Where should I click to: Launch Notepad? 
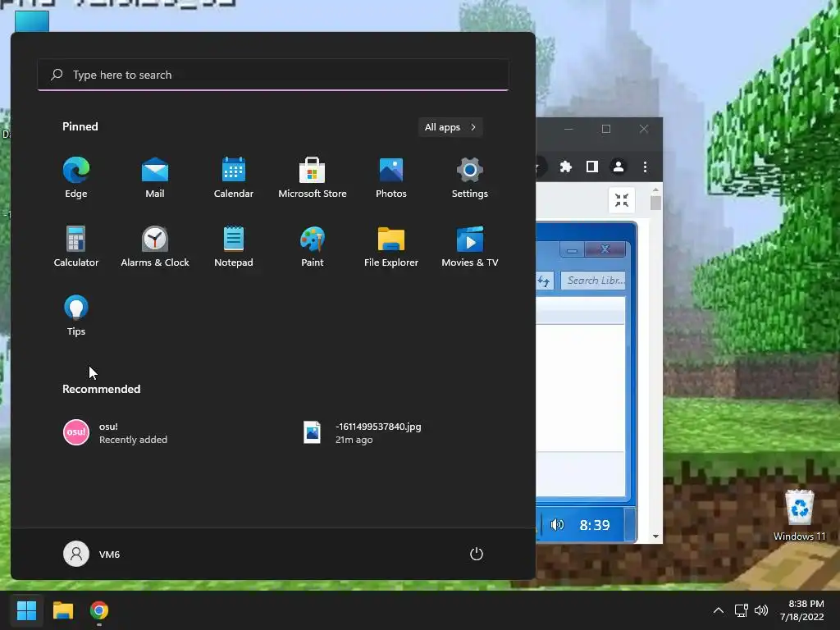click(x=234, y=247)
